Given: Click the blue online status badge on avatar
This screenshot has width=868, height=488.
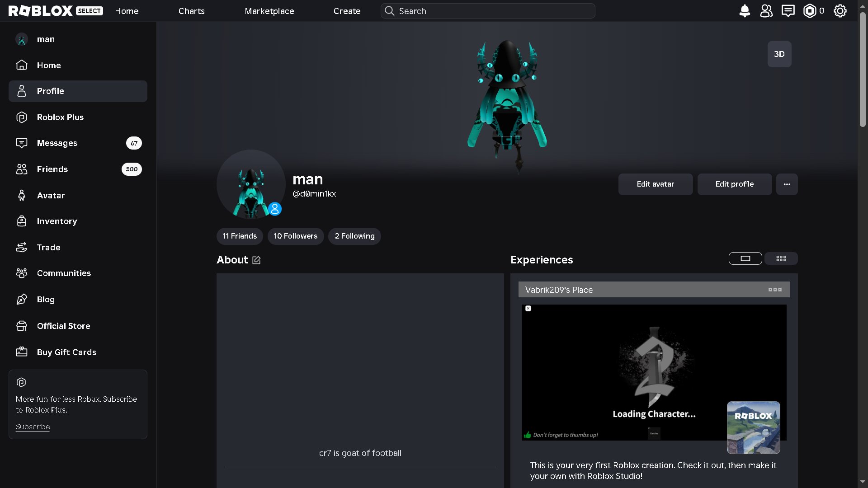Looking at the screenshot, I should pos(275,209).
